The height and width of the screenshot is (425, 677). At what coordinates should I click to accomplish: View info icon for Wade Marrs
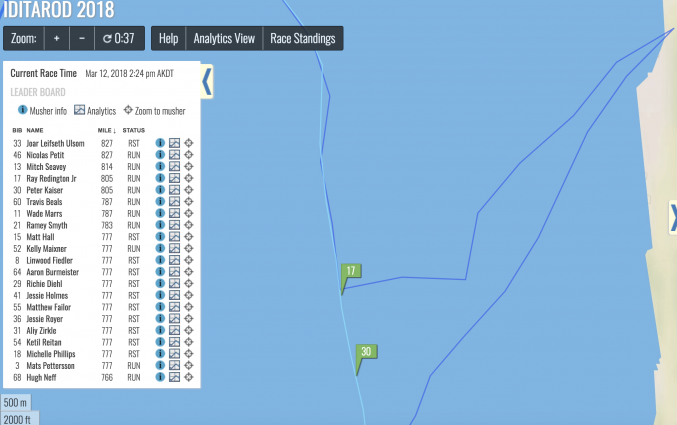(x=160, y=213)
